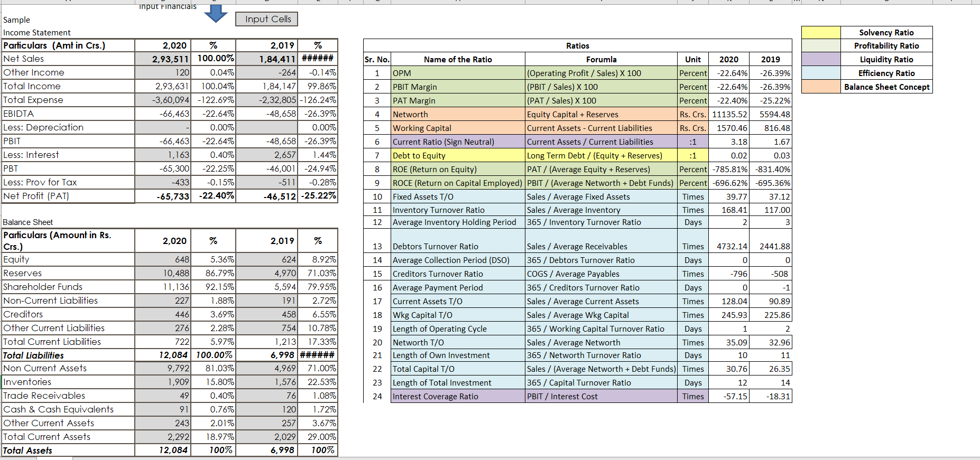
Task: Select the Other Income row label
Action: coord(68,72)
